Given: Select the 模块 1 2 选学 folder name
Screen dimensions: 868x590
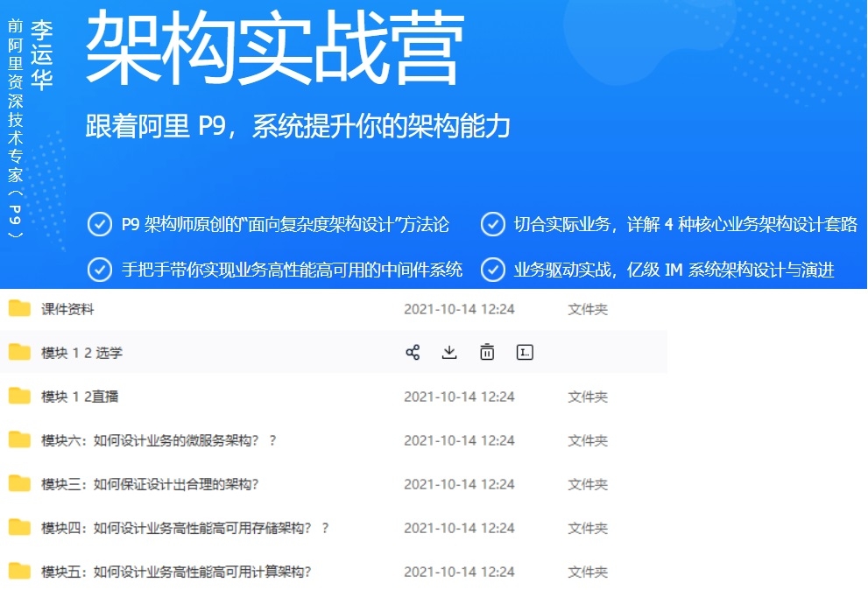Looking at the screenshot, I should coord(82,353).
